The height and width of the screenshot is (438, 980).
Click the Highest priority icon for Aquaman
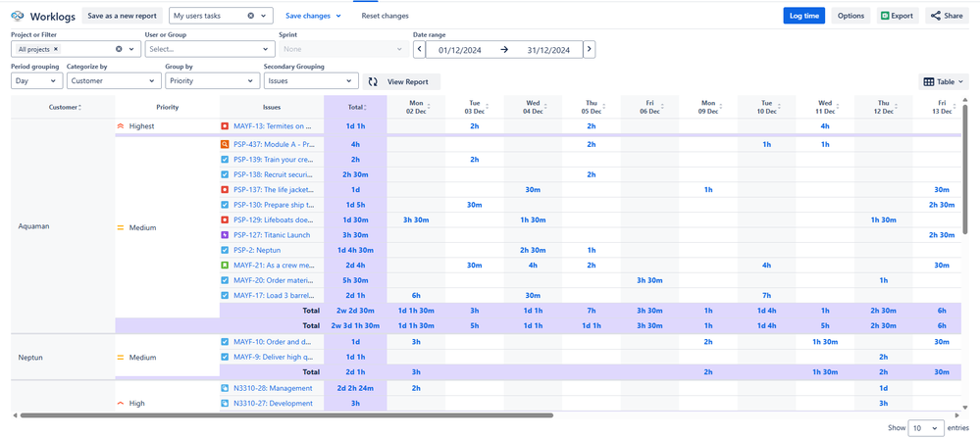[x=121, y=126]
